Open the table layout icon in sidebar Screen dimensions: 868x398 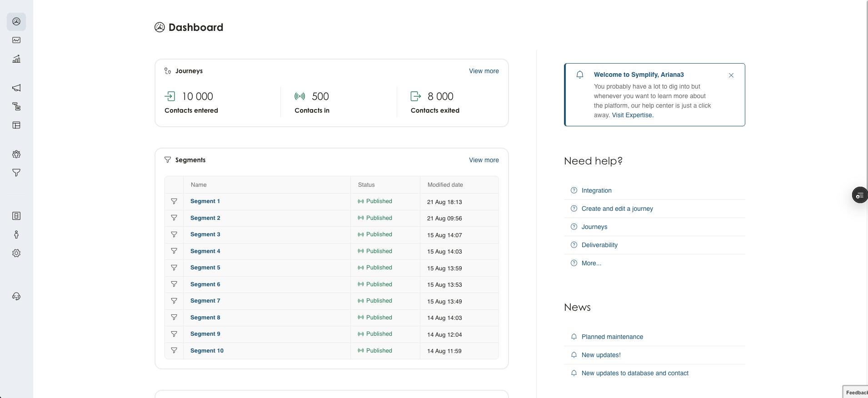(x=16, y=125)
